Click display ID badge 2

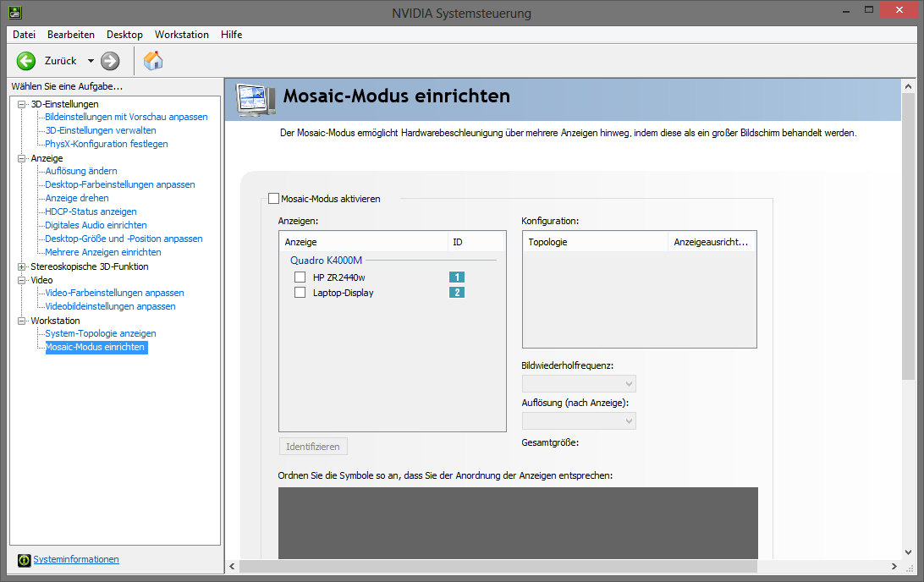pyautogui.click(x=457, y=292)
